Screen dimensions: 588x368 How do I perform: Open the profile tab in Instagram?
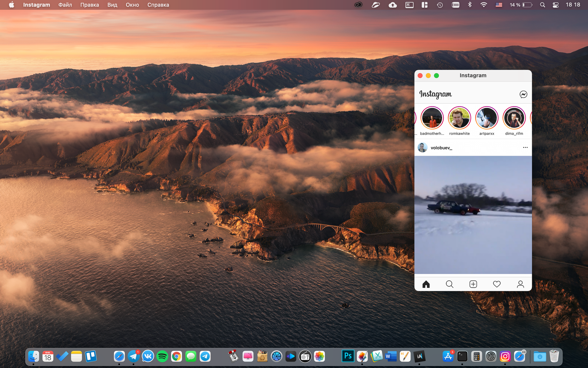click(520, 284)
